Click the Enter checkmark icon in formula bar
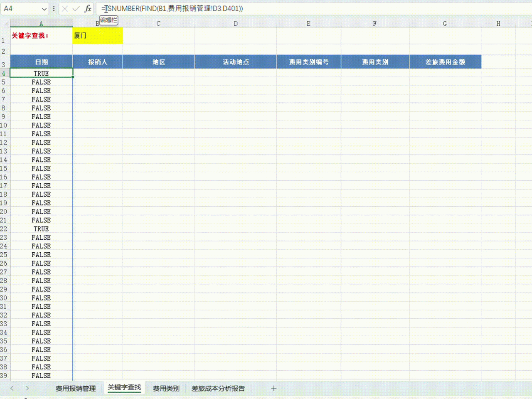 (x=76, y=8)
